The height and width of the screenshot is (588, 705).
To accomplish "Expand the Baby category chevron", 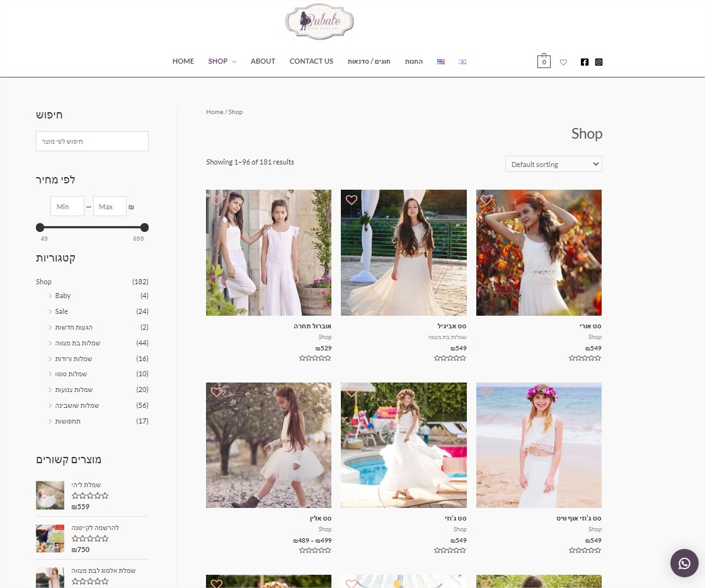I will pyautogui.click(x=50, y=296).
